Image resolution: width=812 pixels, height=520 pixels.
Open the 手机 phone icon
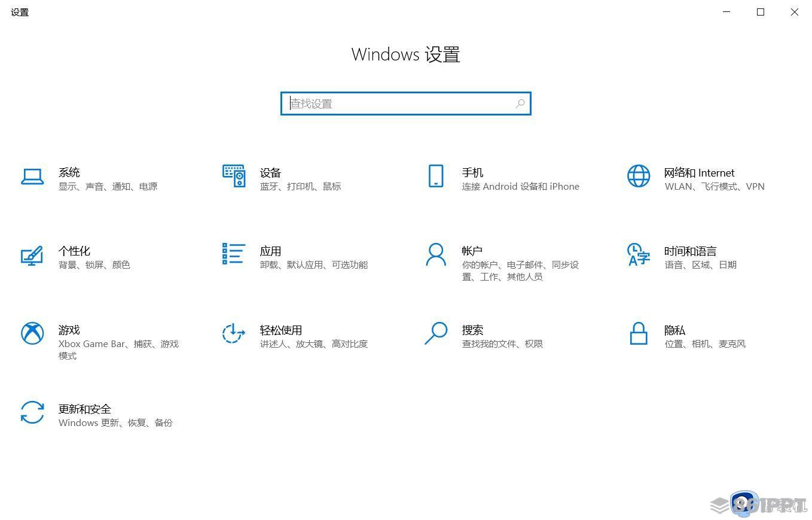(436, 176)
